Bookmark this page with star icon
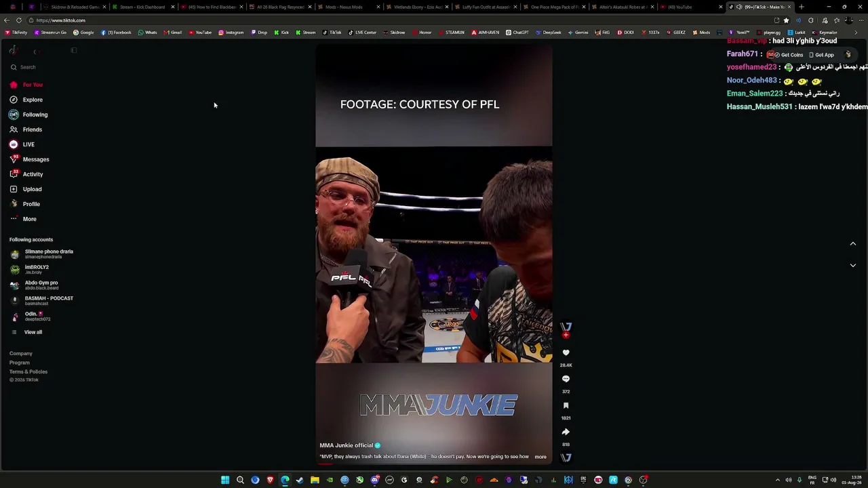868x488 pixels. click(x=786, y=20)
